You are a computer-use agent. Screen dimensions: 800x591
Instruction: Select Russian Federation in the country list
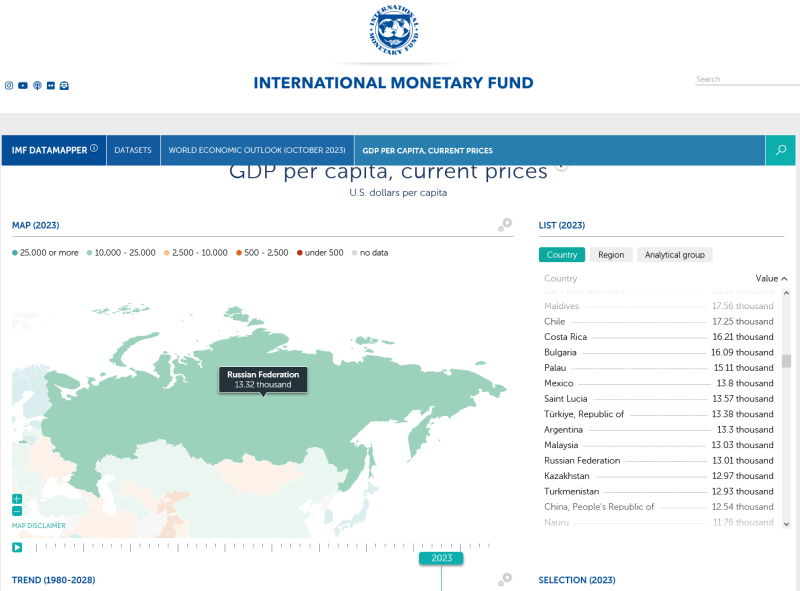tap(659, 460)
